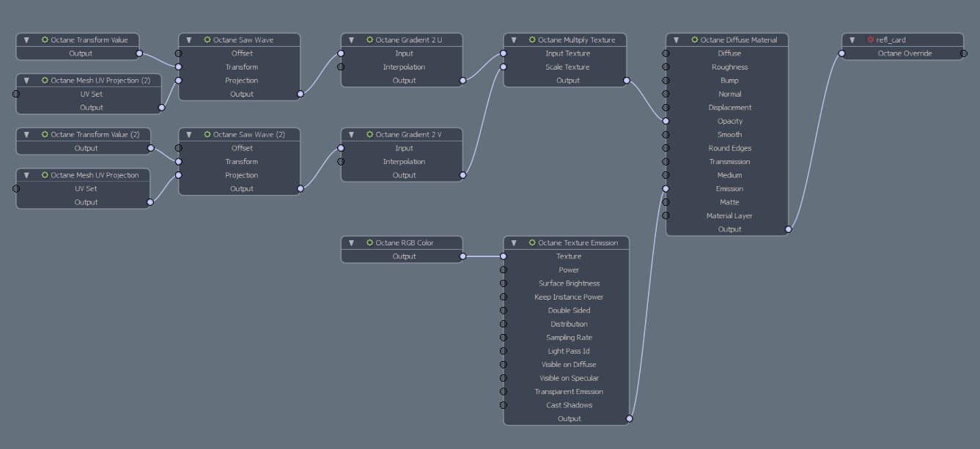Collapse the Octane Texture Emission node
This screenshot has width=980, height=449.
[515, 242]
